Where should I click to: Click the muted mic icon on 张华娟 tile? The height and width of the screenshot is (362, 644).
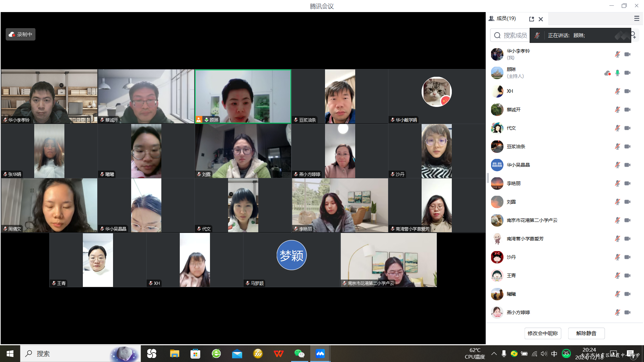tap(5, 174)
